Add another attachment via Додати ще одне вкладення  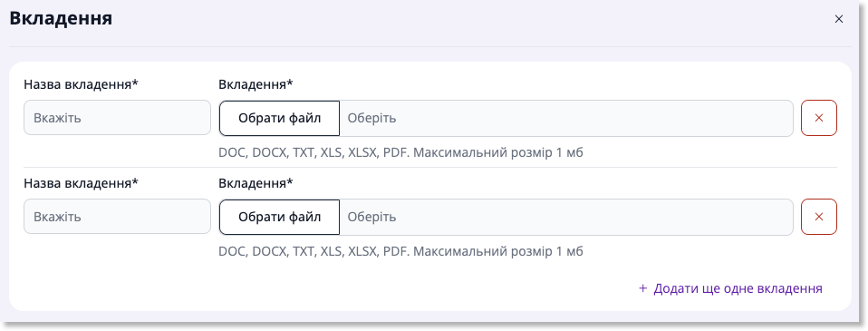pos(730,288)
